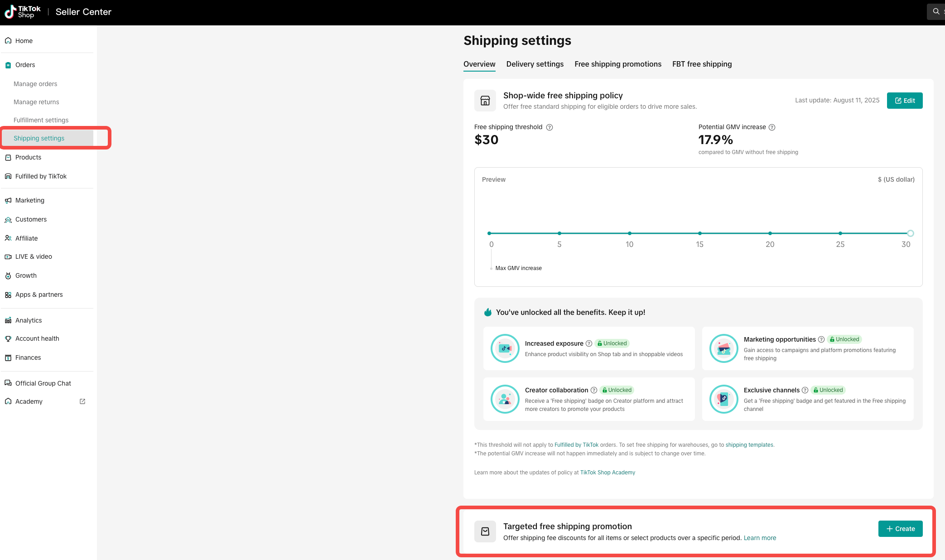Click info icon beside Exclusive channels
This screenshot has height=560, width=945.
(805, 390)
